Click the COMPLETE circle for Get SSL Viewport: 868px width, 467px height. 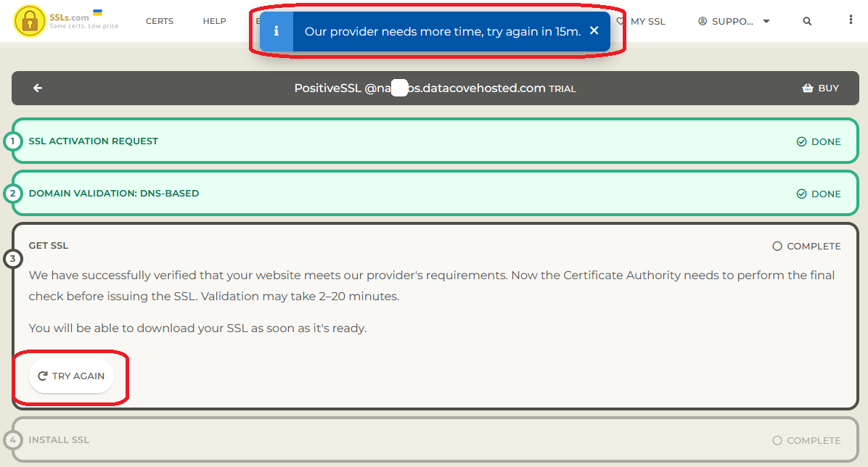[x=777, y=246]
